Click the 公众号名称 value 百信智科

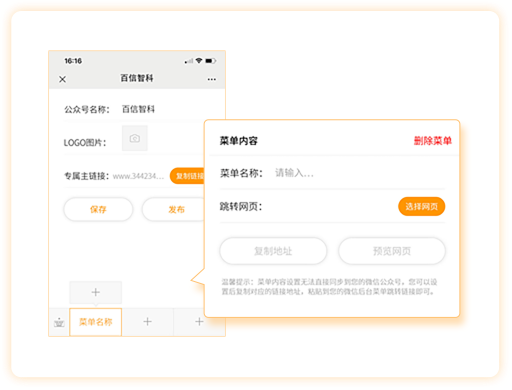point(138,109)
